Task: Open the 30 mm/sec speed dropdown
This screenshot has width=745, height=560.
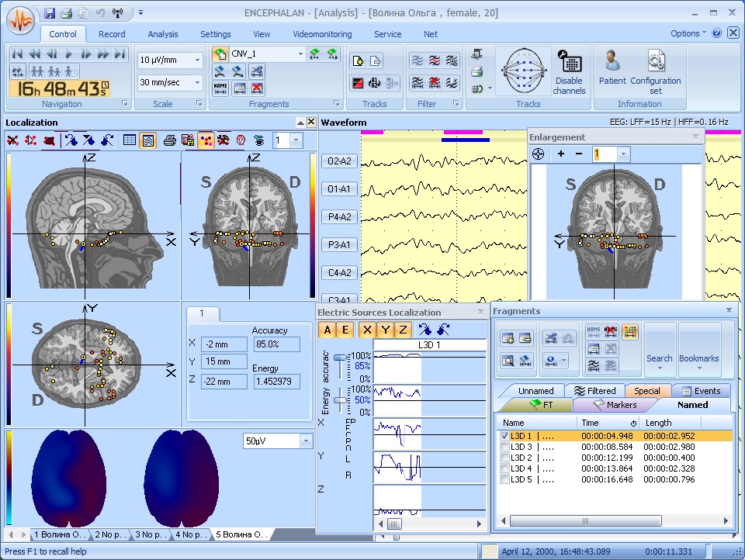Action: [x=196, y=82]
